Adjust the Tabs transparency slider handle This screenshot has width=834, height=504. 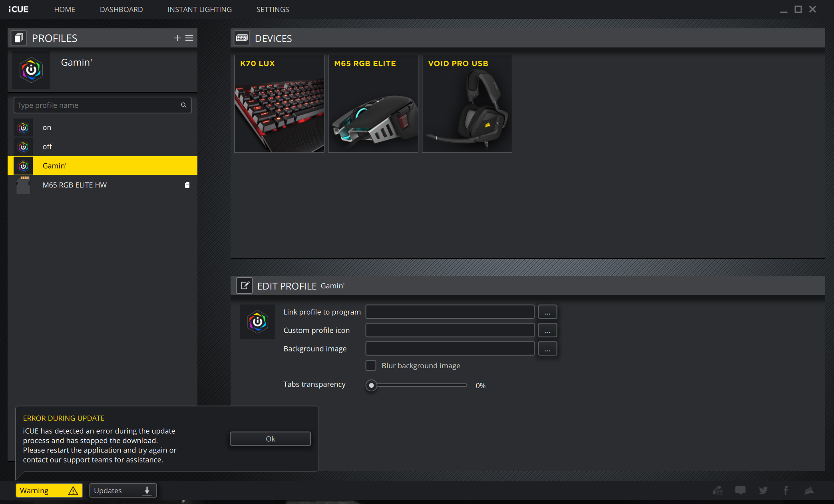click(x=371, y=385)
